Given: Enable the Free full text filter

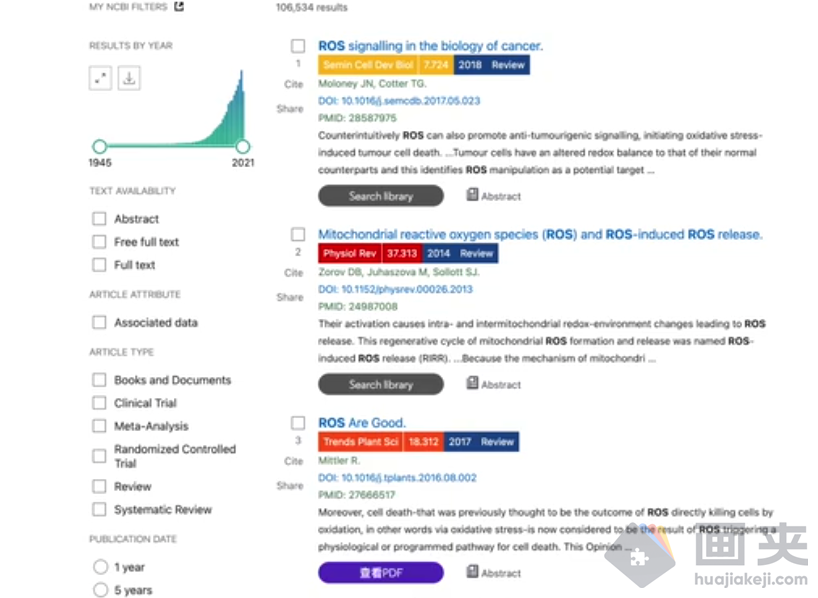Looking at the screenshot, I should coord(99,242).
